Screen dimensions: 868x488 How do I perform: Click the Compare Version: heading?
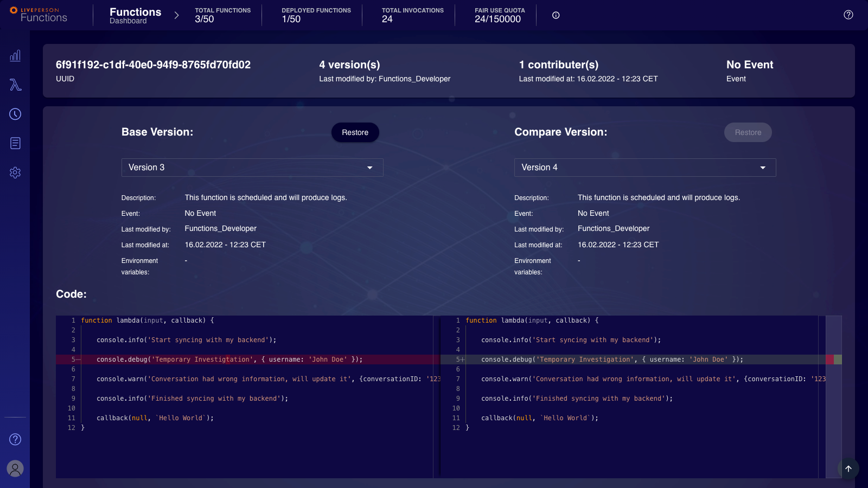(561, 132)
